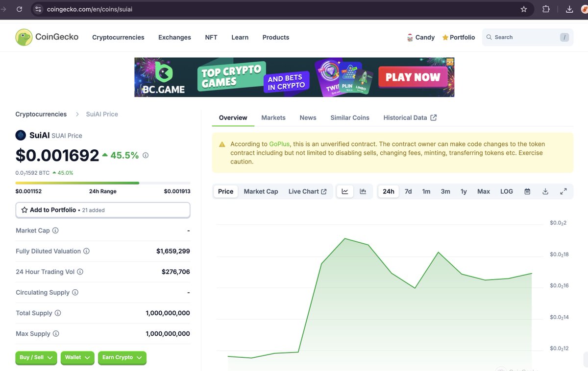Bookmark this page with the star icon
The image size is (588, 371).
pos(524,9)
